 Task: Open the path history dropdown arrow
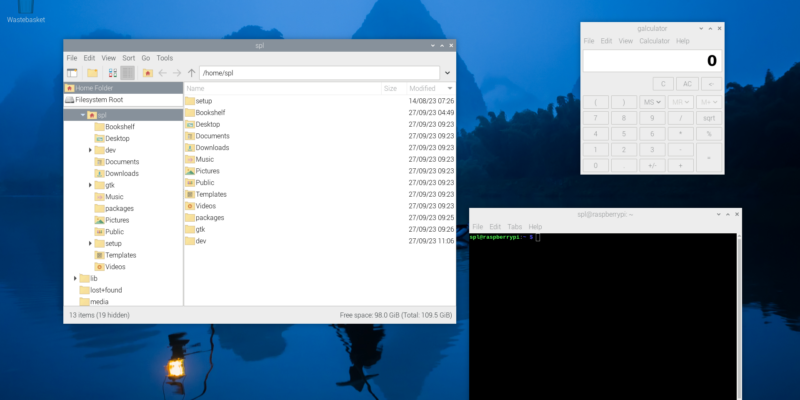coord(446,73)
